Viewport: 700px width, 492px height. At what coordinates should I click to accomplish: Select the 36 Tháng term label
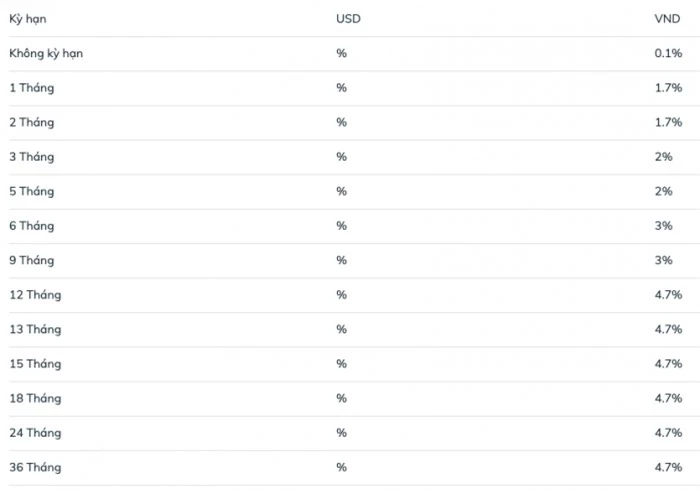[x=35, y=467]
